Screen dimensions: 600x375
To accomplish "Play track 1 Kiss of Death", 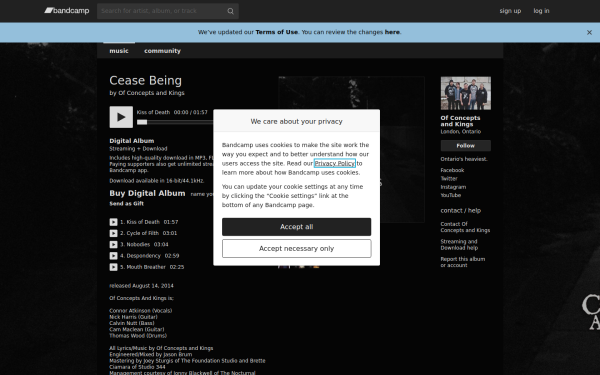I will coord(113,222).
